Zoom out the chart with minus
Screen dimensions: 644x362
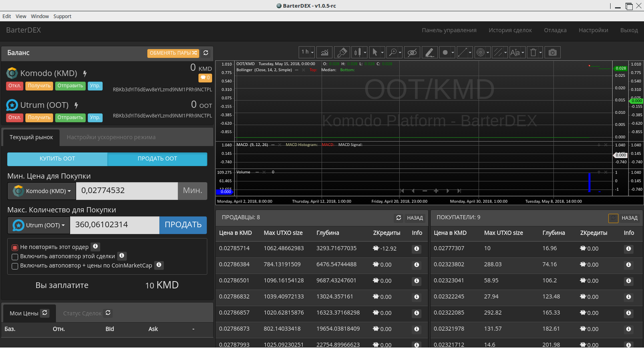[425, 191]
